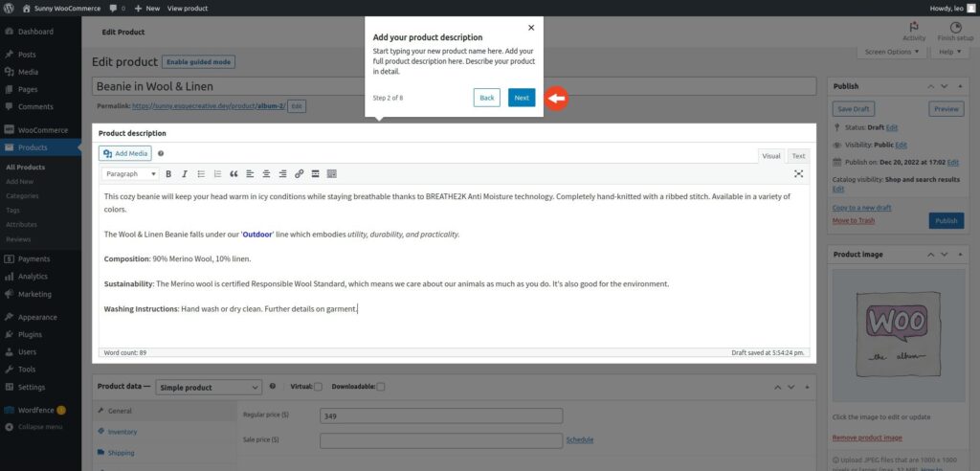Collapse the admin sidebar menu
The height and width of the screenshot is (471, 980).
point(34,427)
